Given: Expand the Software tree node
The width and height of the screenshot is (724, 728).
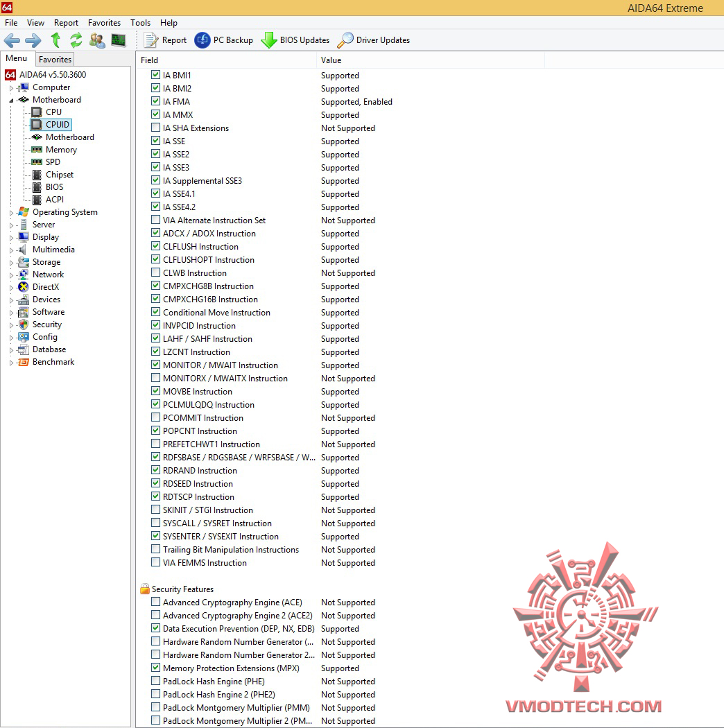Looking at the screenshot, I should [x=11, y=313].
